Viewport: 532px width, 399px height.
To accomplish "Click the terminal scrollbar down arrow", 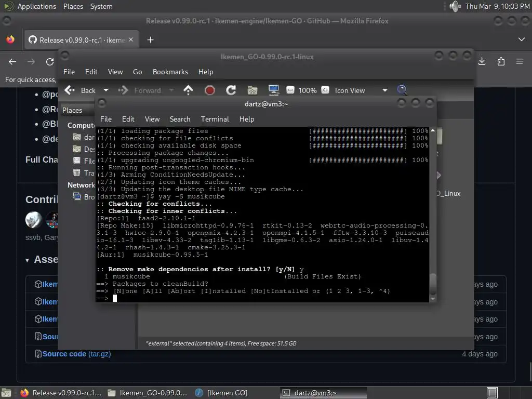I will [x=433, y=299].
